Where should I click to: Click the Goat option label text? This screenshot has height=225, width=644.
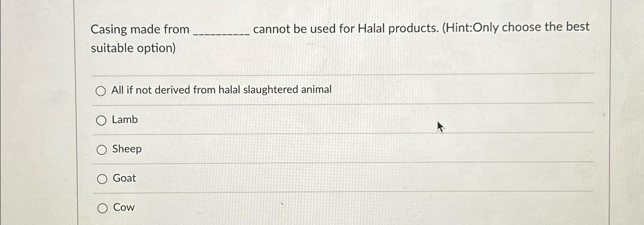(x=124, y=178)
